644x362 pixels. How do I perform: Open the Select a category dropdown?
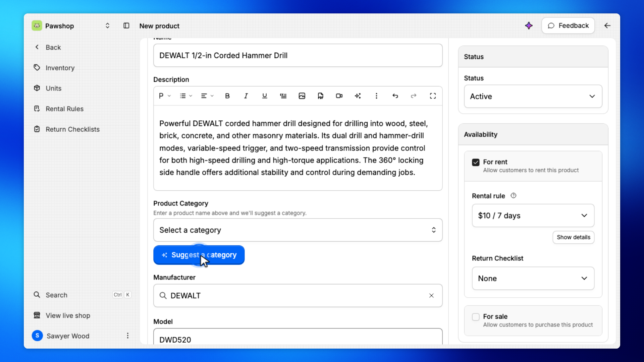tap(298, 230)
